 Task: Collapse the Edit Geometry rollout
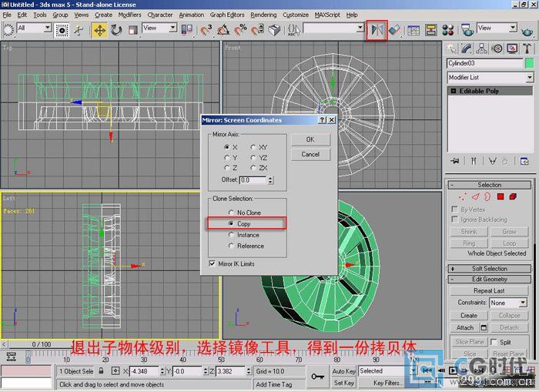pos(490,280)
